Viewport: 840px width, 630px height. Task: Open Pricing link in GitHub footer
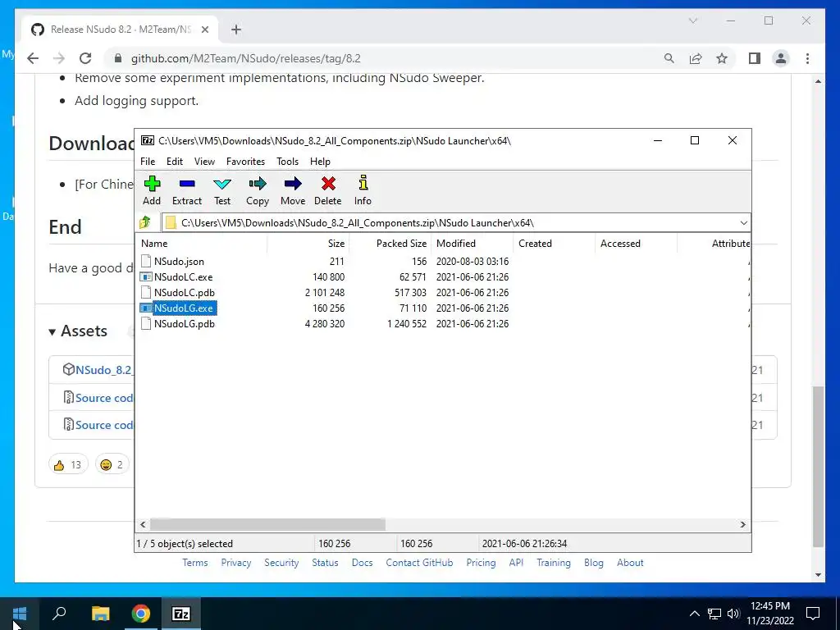coord(481,563)
